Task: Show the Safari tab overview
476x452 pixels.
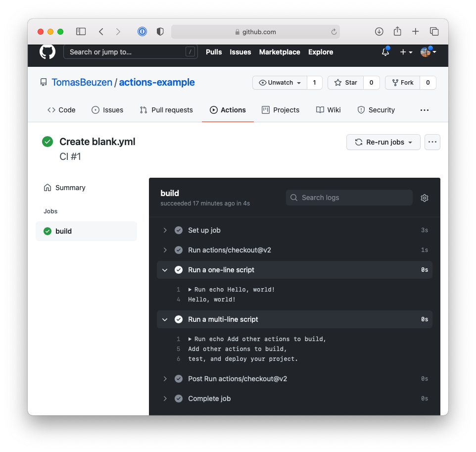Action: pos(434,31)
